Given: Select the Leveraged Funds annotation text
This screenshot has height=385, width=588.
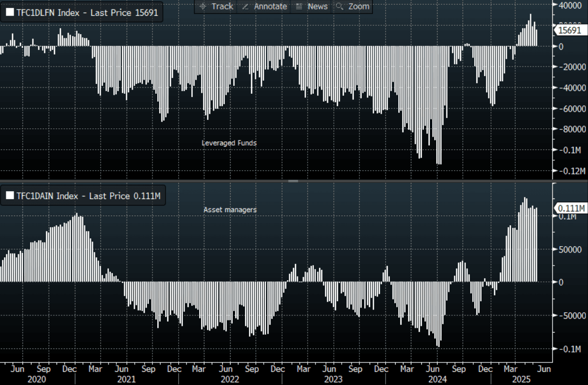Looking at the screenshot, I should [229, 142].
